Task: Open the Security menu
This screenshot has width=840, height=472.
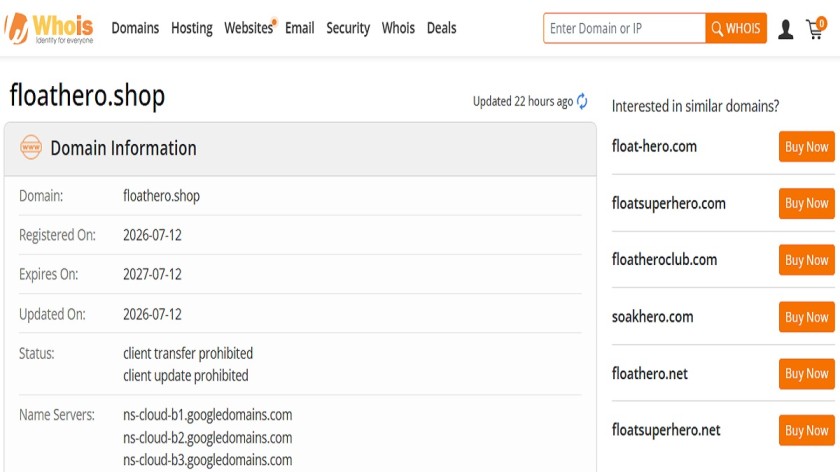Action: 348,28
